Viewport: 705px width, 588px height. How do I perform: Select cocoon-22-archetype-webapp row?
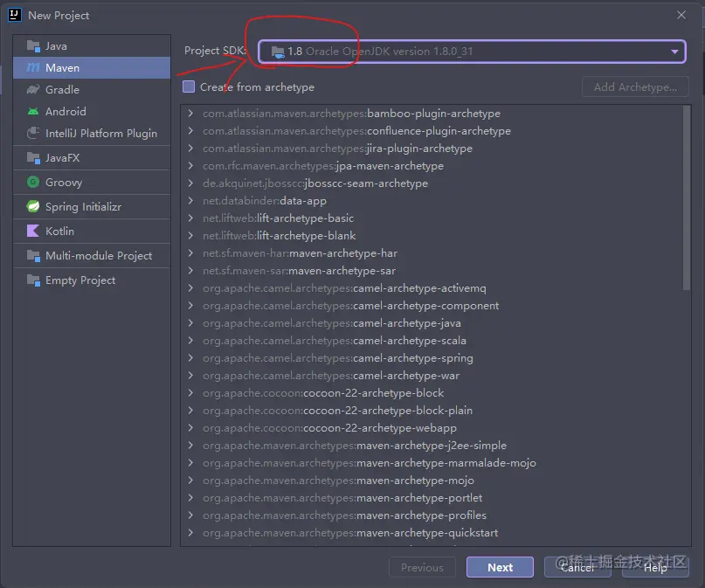coord(432,428)
